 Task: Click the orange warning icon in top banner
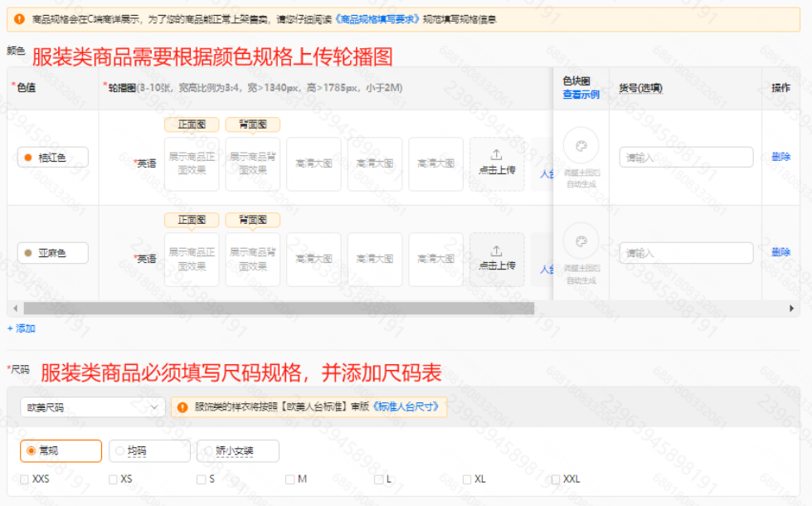(x=19, y=19)
